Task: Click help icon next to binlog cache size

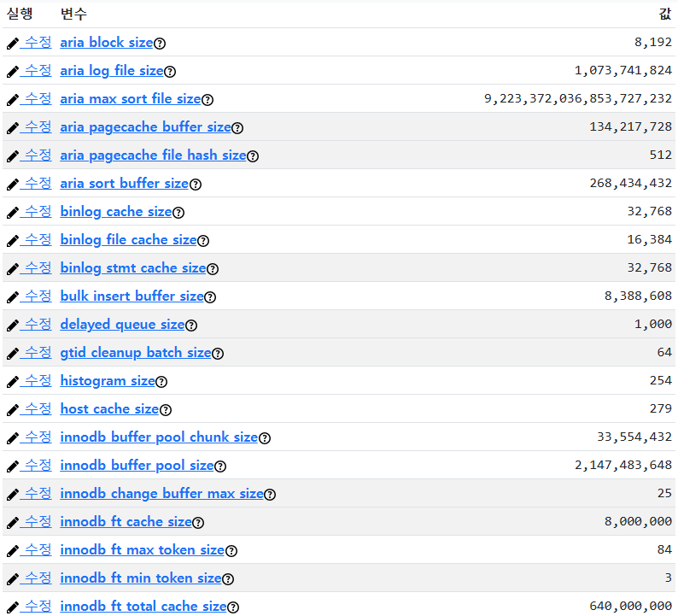Action: click(178, 213)
